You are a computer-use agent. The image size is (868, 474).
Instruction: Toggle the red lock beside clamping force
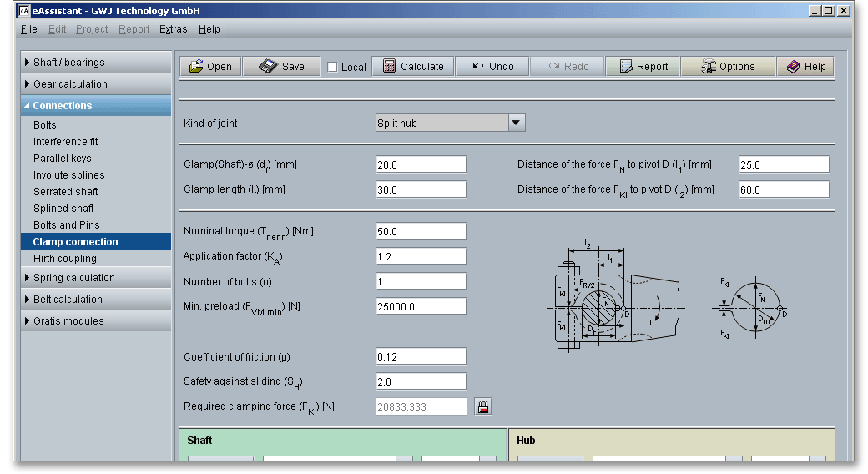click(482, 406)
